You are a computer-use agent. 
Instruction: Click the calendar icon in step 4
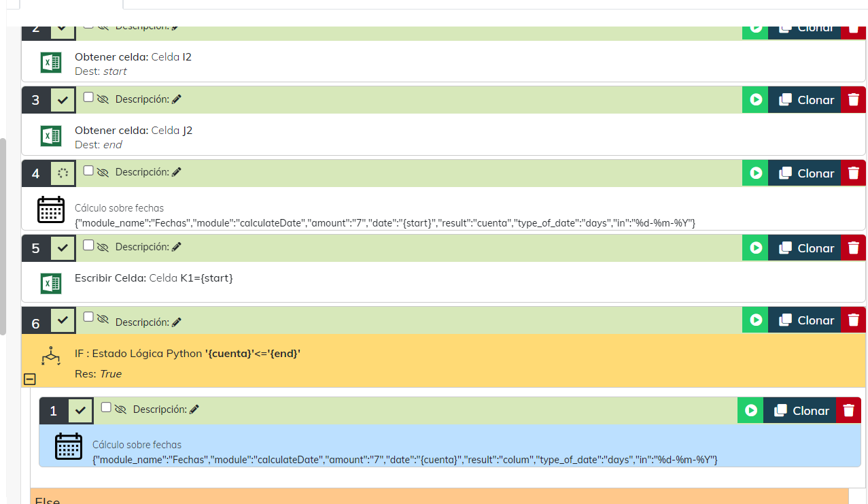(x=51, y=210)
